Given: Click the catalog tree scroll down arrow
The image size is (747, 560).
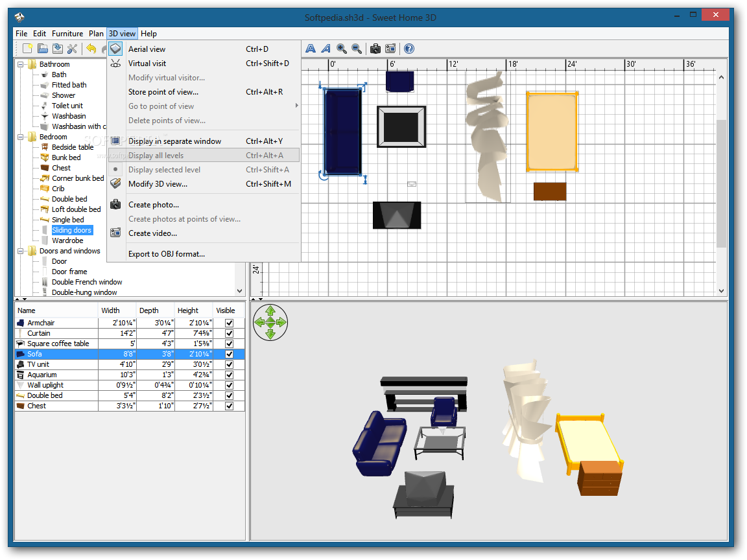Looking at the screenshot, I should [240, 291].
